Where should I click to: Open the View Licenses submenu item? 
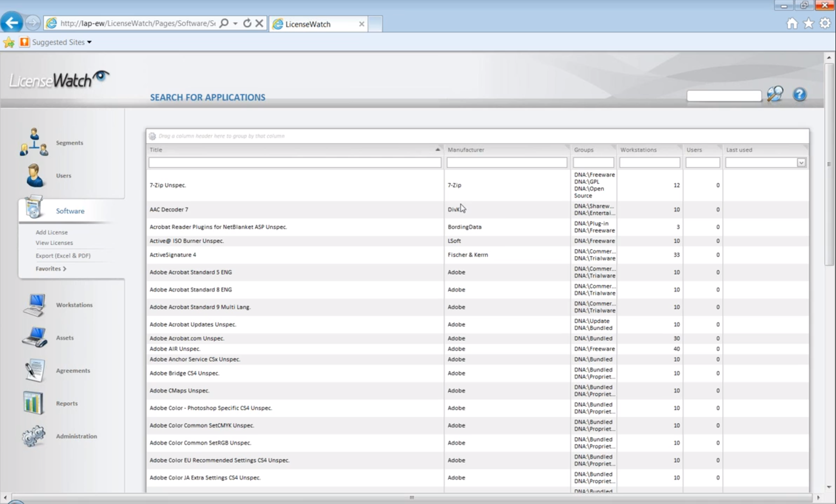click(x=54, y=243)
